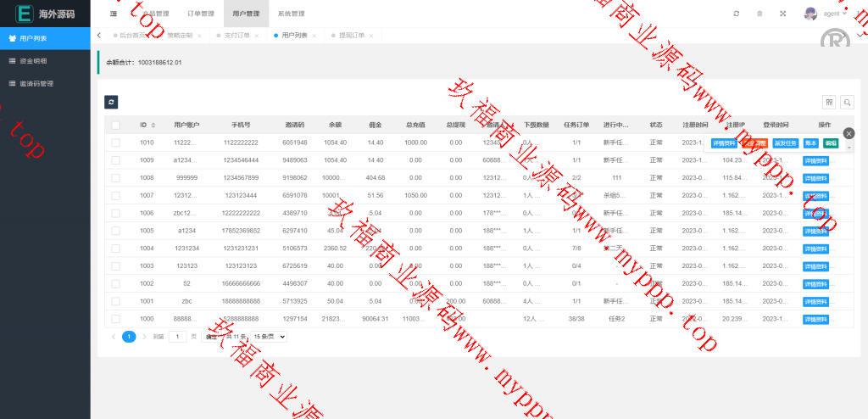This screenshot has width=868, height=419.
Task: Toggle fullscreen with the expand icon
Action: click(782, 14)
